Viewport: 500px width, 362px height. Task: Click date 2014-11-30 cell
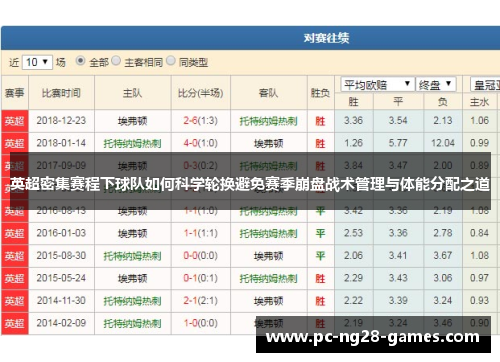coord(61,301)
